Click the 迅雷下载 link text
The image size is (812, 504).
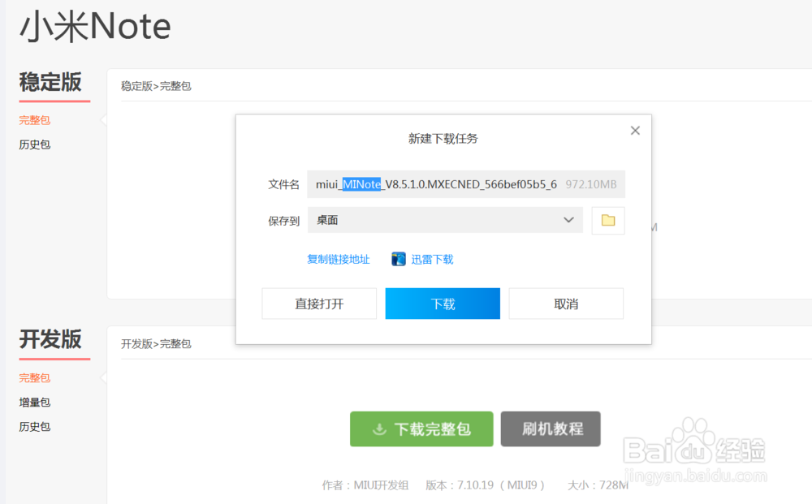(x=432, y=259)
